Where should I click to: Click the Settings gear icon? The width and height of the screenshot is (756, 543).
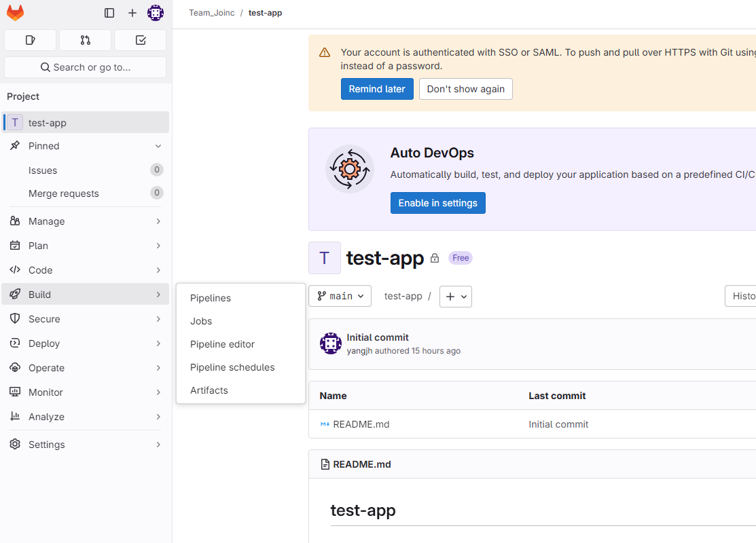point(15,444)
